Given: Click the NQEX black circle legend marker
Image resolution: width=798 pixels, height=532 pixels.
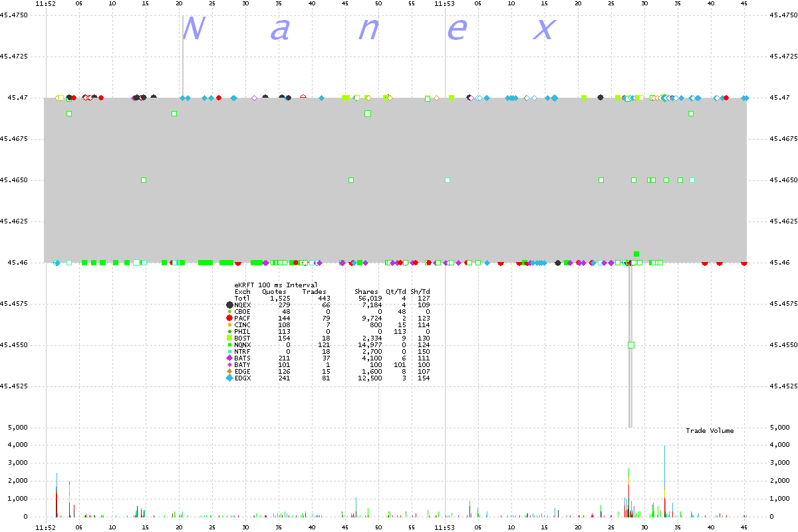Looking at the screenshot, I should click(x=229, y=305).
